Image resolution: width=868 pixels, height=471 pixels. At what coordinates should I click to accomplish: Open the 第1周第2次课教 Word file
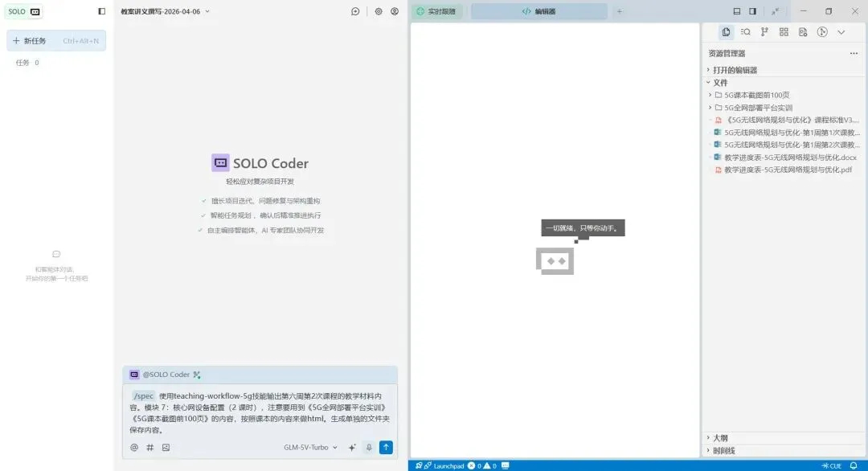pyautogui.click(x=784, y=145)
